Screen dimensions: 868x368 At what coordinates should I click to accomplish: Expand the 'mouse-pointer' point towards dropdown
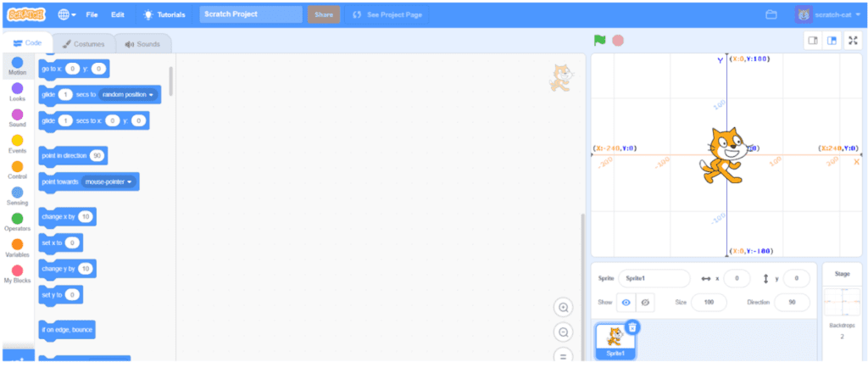pyautogui.click(x=110, y=181)
